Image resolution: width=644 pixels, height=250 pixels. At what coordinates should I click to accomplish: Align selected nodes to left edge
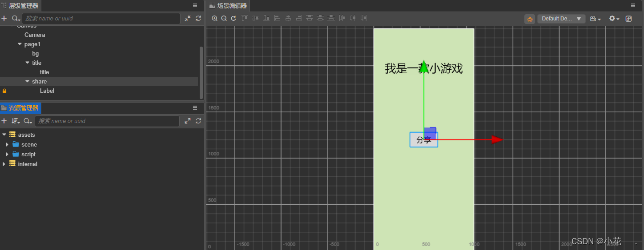(278, 18)
